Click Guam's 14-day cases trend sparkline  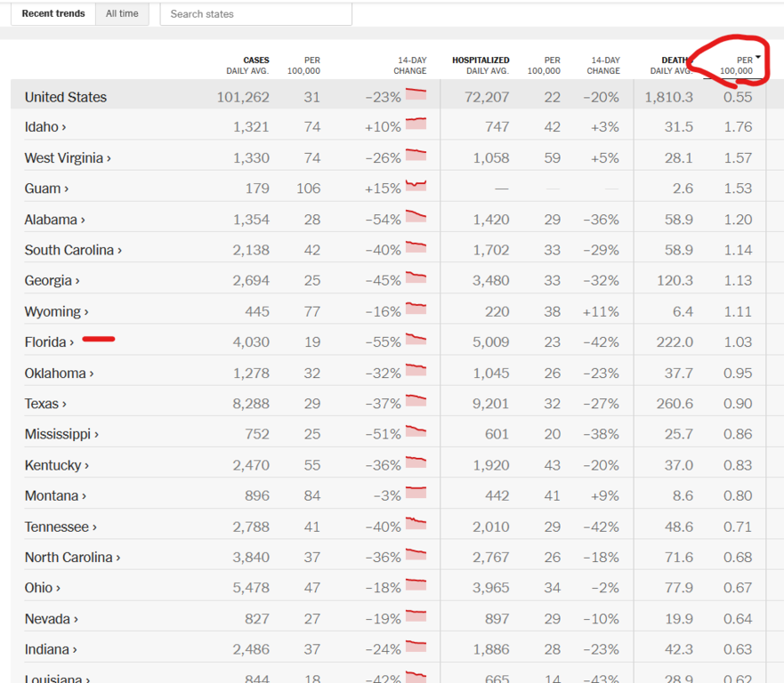click(x=416, y=186)
